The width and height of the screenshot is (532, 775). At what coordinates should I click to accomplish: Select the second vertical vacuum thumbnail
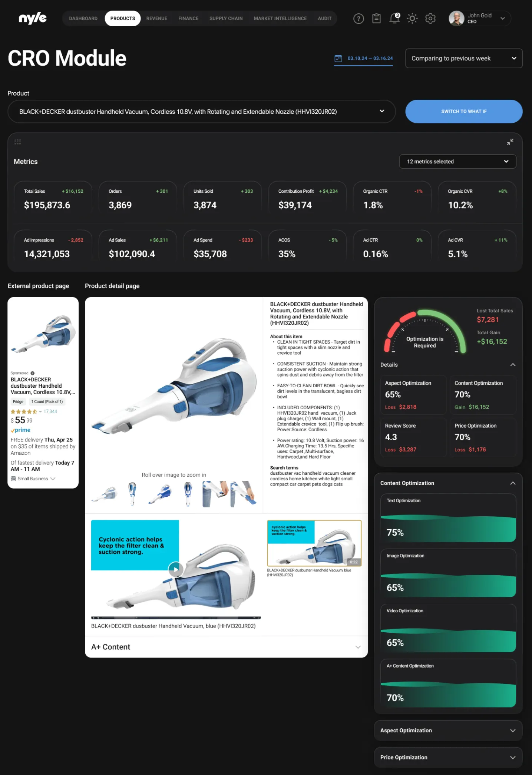(x=132, y=494)
